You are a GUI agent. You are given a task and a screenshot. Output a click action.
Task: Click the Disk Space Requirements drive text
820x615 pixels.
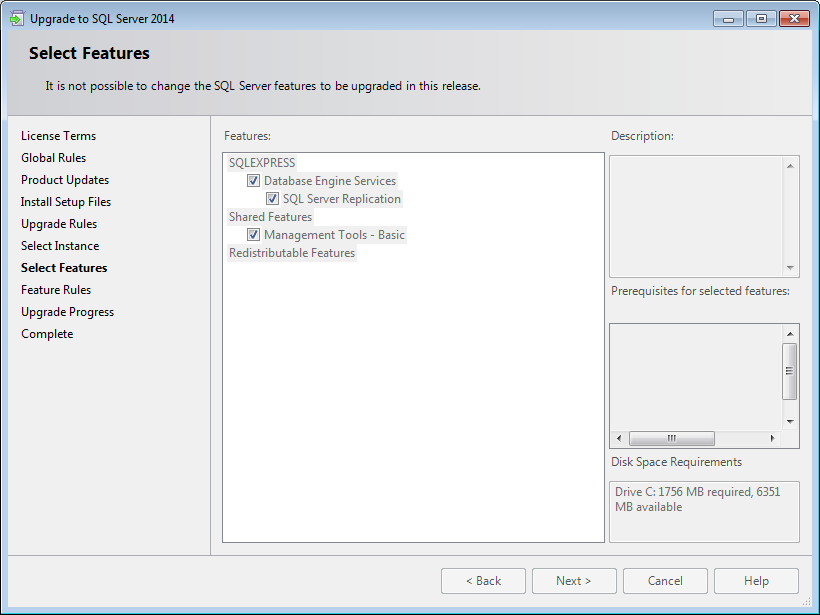coord(698,499)
